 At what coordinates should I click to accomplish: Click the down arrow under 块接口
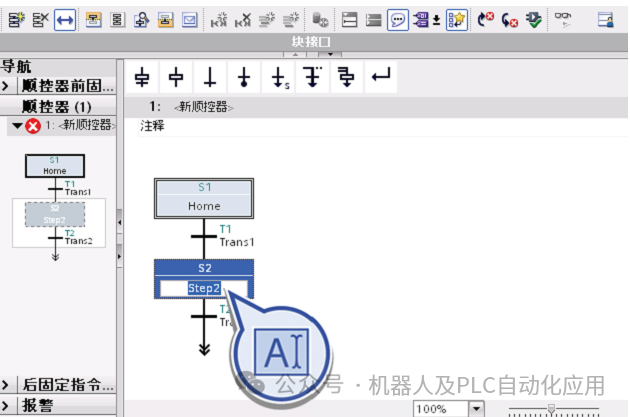330,54
